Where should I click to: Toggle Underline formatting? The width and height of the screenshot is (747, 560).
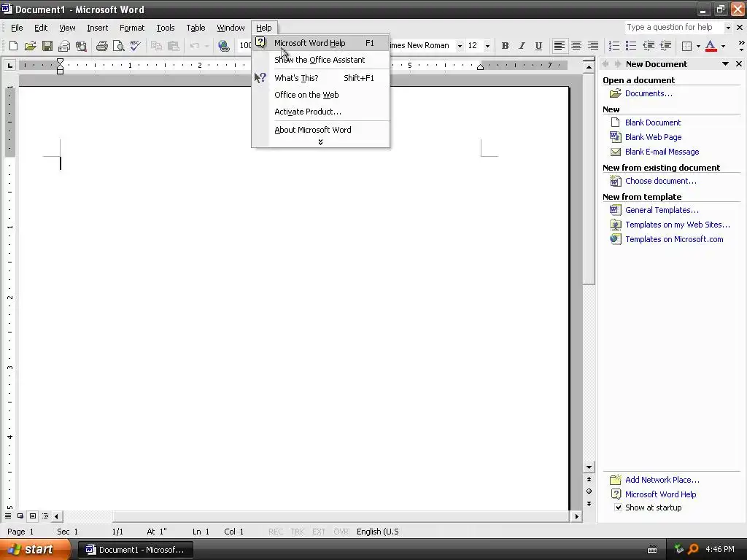coord(538,46)
